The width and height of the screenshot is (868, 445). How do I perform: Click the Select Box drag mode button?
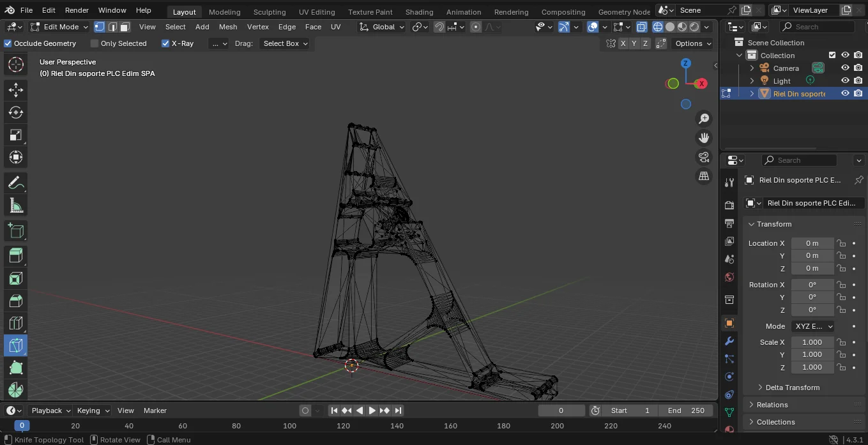click(x=285, y=43)
